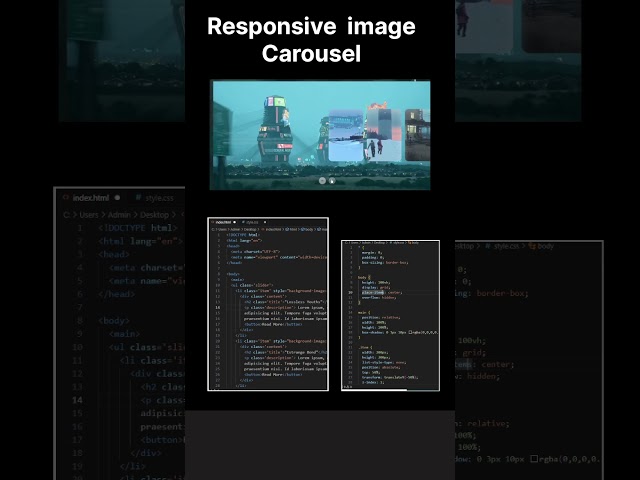
Task: Open the style.css tab in small HTML editor
Action: coord(250,222)
